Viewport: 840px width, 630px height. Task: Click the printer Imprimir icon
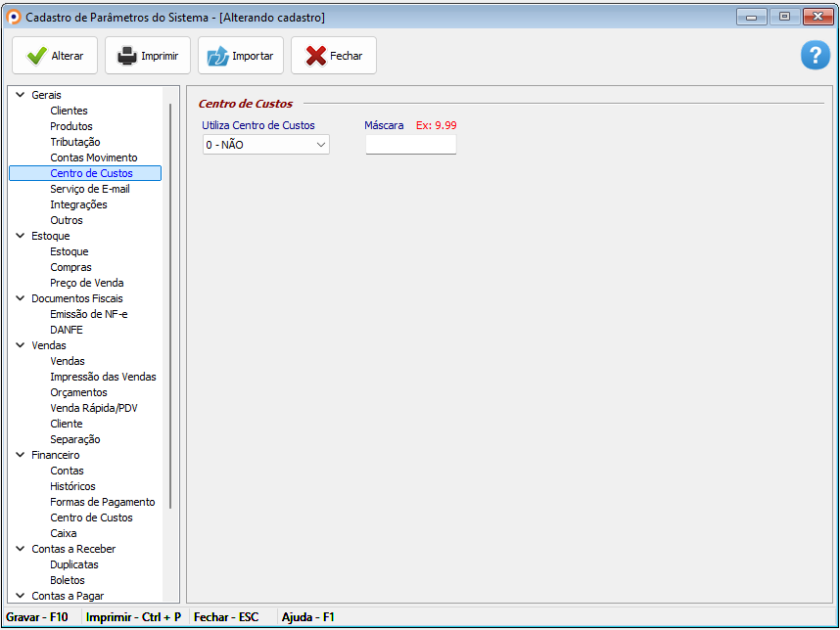point(127,56)
